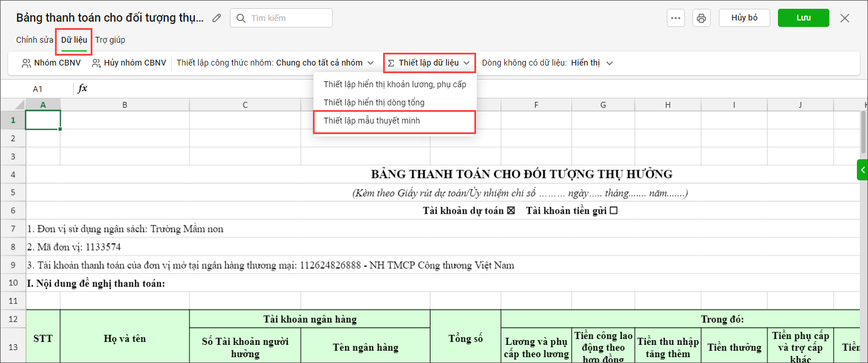Click the Hủy bỏ button
The image size is (868, 363).
(x=744, y=18)
